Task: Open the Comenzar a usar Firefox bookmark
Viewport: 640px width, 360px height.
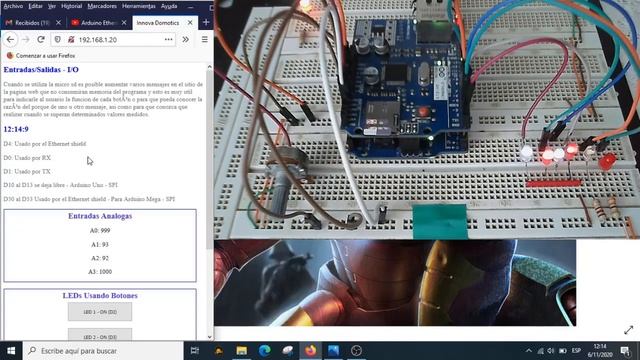Action: tap(41, 56)
